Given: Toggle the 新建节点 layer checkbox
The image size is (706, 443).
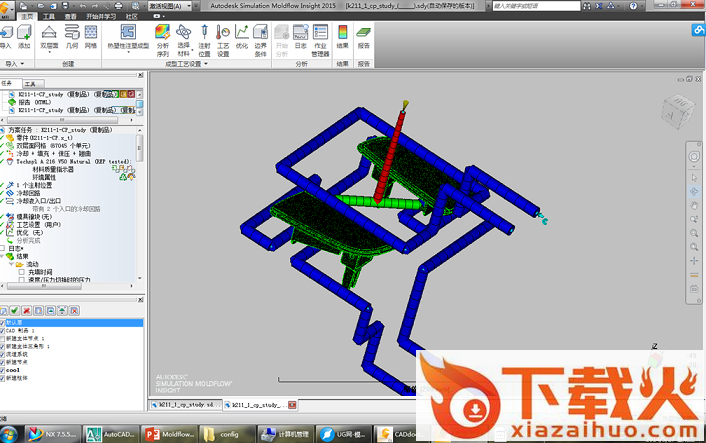Looking at the screenshot, I should click(x=2, y=362).
